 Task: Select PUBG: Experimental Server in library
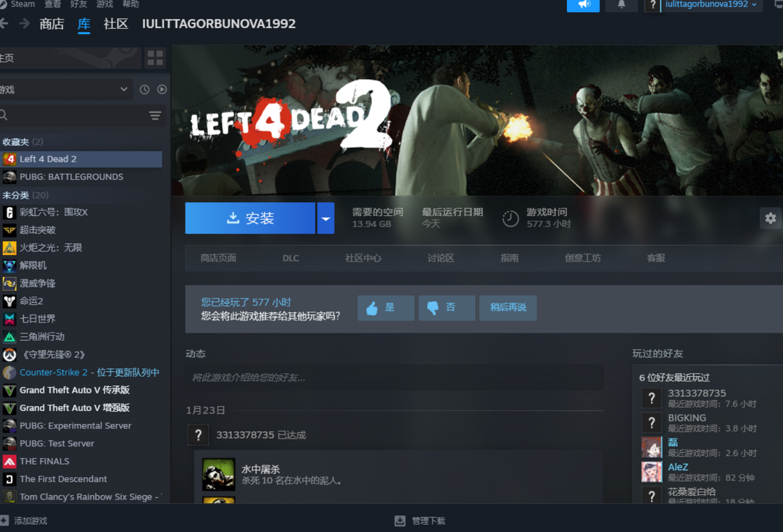point(81,425)
